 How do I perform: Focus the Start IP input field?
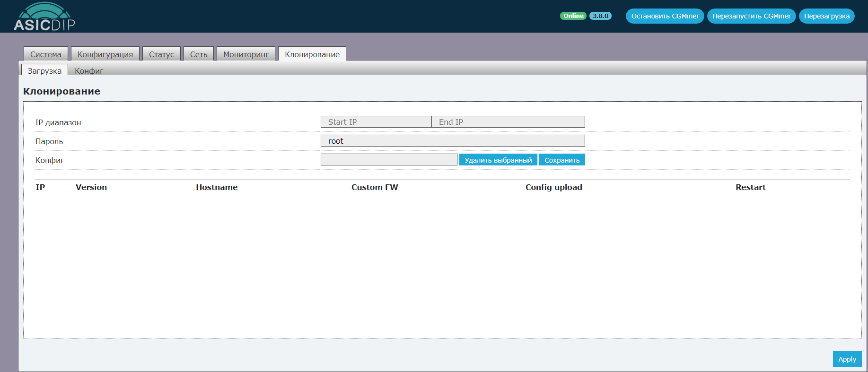pos(376,122)
